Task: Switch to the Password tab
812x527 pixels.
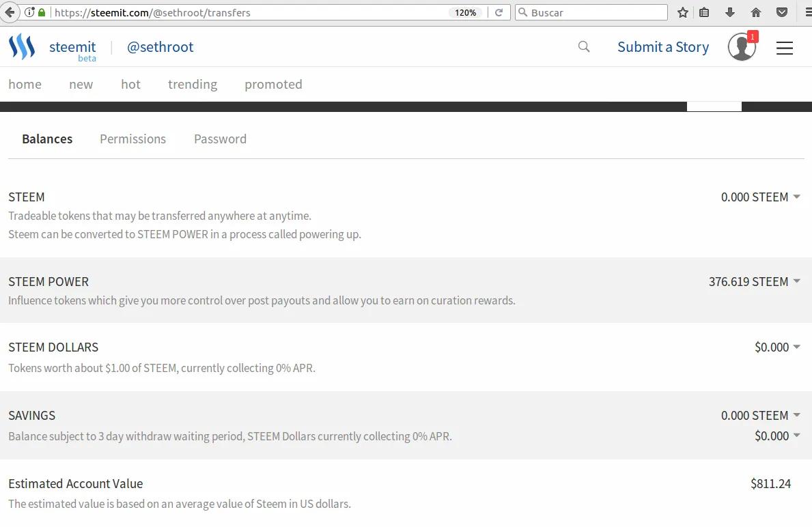Action: pos(220,139)
